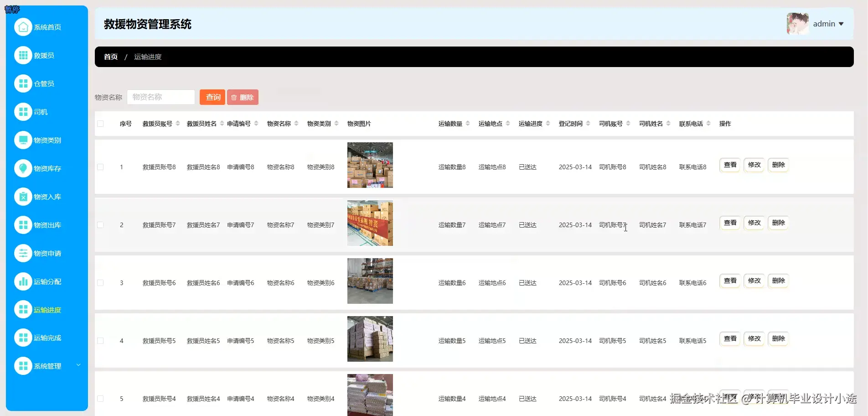Sort by 司机姓名 column arrows
Image resolution: width=868 pixels, height=416 pixels.
(668, 124)
